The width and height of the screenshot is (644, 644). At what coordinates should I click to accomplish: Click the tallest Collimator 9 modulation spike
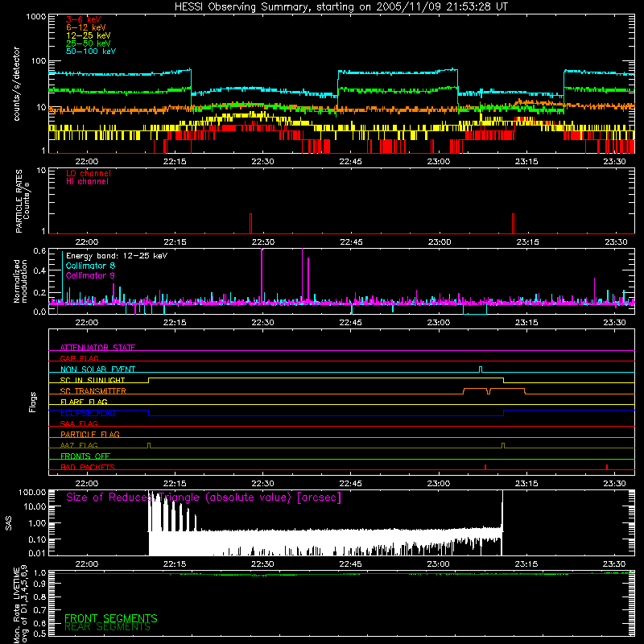coord(262,275)
